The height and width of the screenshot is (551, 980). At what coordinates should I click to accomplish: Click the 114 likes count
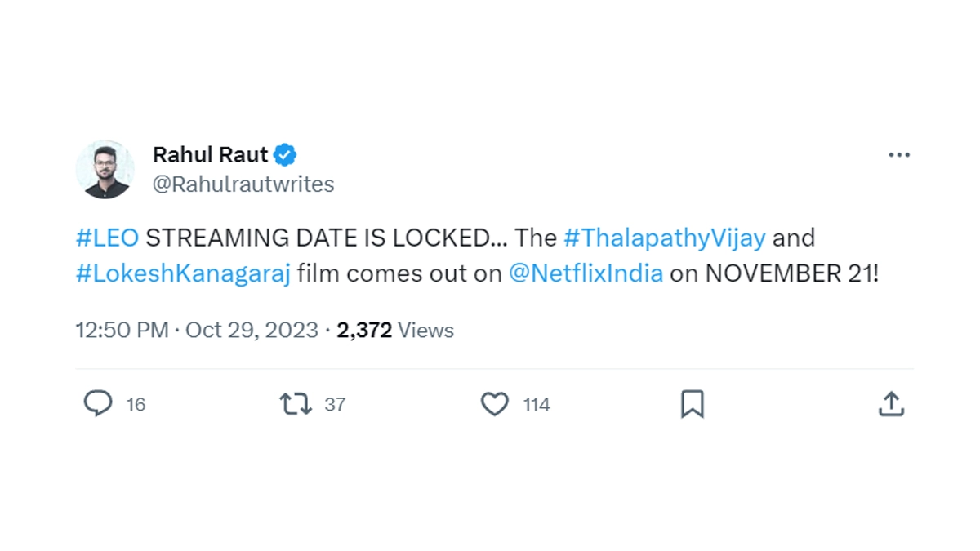click(536, 404)
